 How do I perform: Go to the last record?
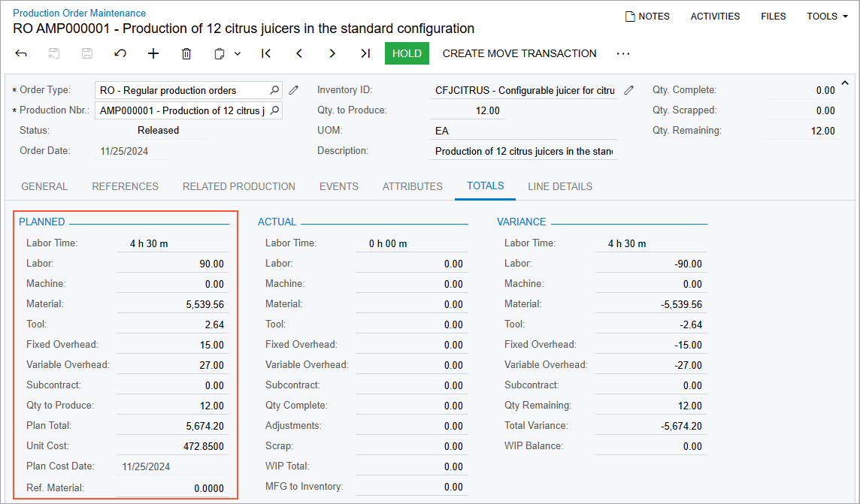(x=365, y=53)
